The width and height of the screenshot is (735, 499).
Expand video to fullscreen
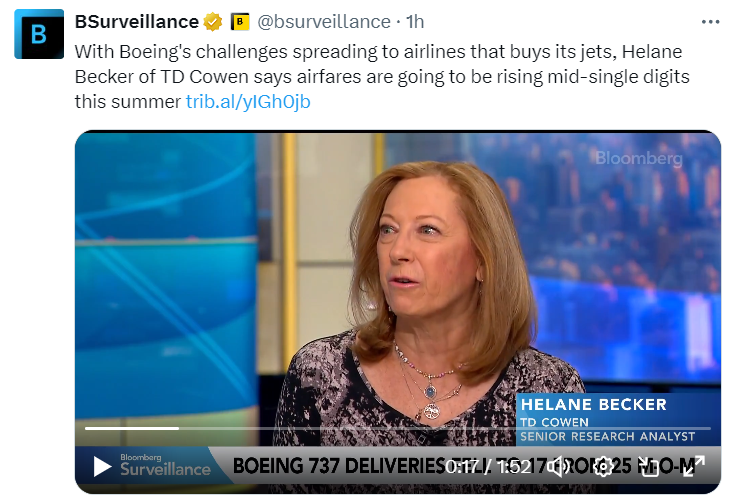click(694, 466)
